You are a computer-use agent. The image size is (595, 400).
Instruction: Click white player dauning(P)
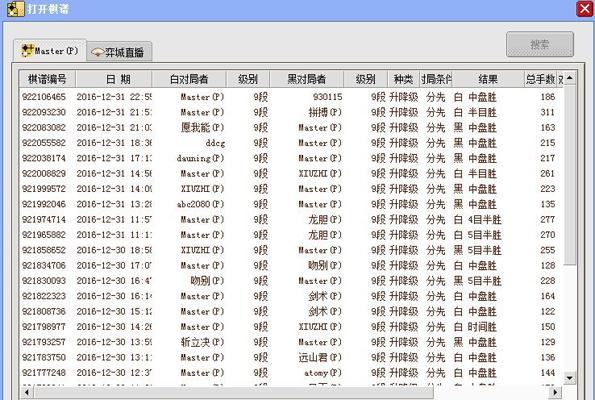(x=200, y=158)
